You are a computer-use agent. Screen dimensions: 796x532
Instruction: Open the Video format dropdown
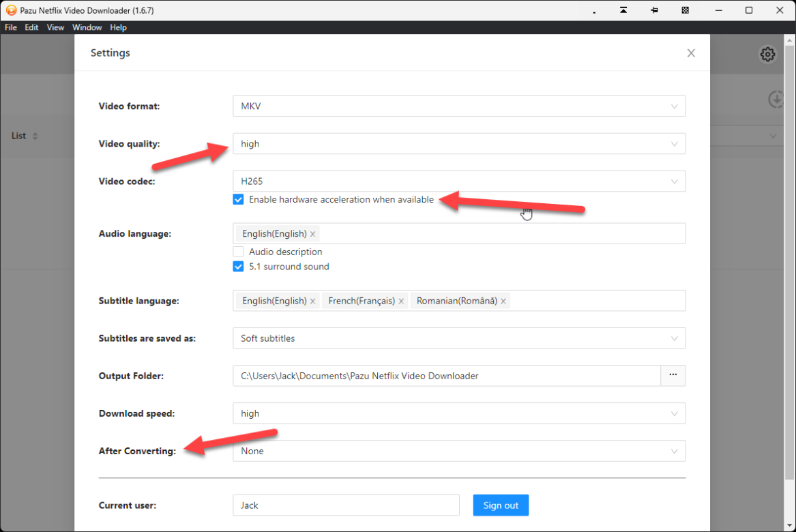pyautogui.click(x=458, y=106)
